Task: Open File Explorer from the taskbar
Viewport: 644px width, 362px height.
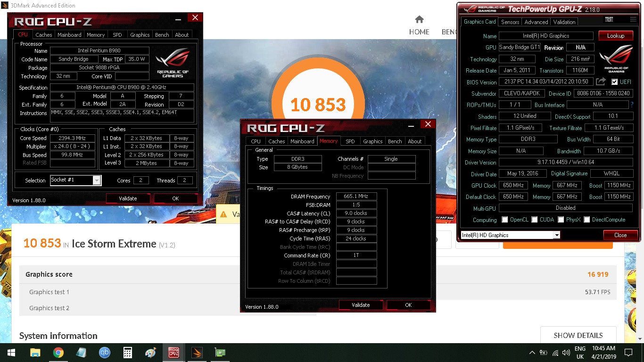Action: pos(35,352)
